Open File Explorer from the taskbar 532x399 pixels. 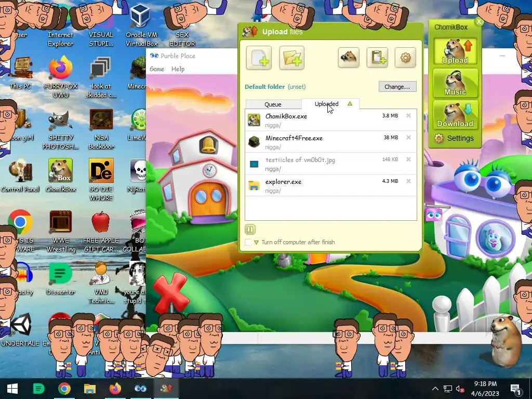tap(89, 389)
